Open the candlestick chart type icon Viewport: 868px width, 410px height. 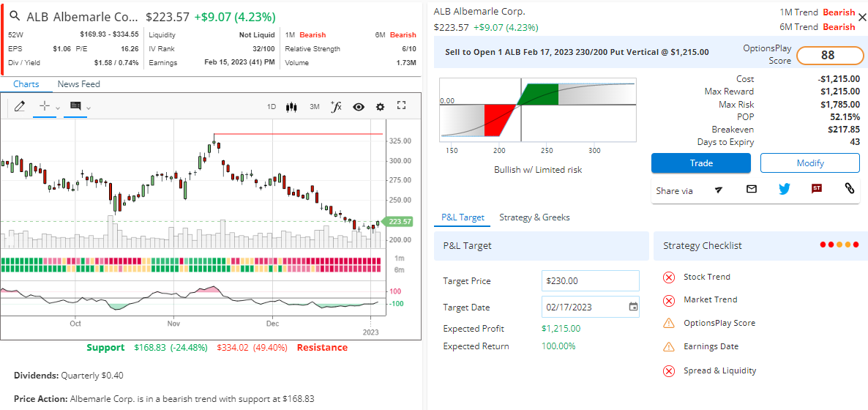(292, 106)
